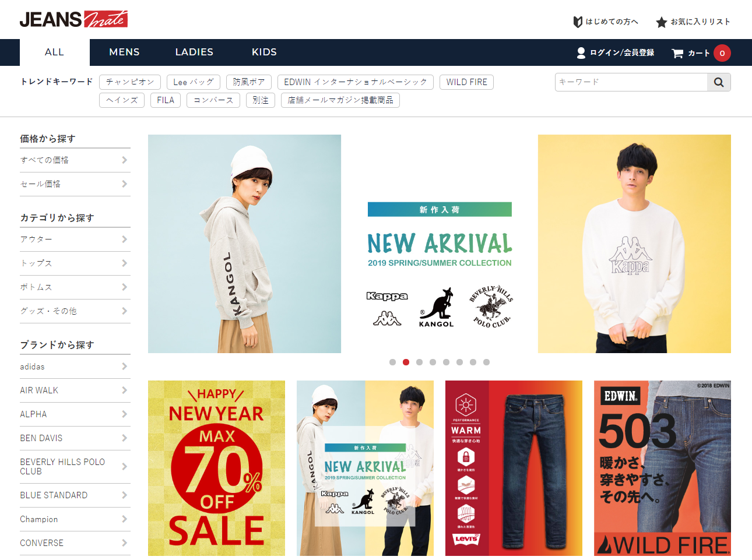Viewport: 752px width, 560px height.
Task: Select the 別注 keyword tag
Action: 261,100
